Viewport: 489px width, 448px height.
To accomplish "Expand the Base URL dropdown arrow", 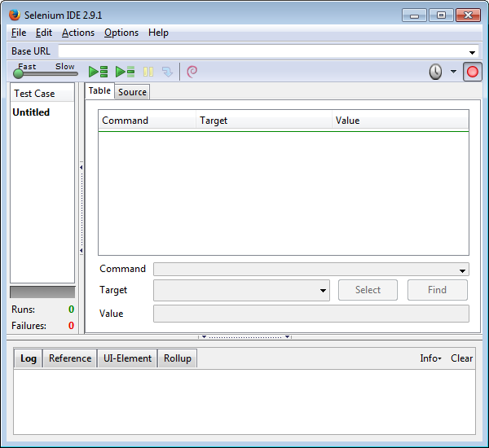I will [472, 52].
